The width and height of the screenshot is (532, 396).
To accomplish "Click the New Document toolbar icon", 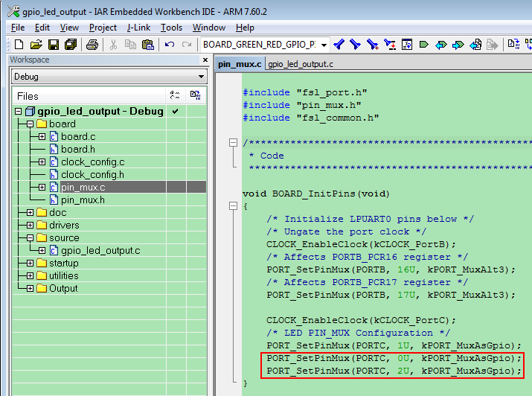I will pyautogui.click(x=19, y=45).
